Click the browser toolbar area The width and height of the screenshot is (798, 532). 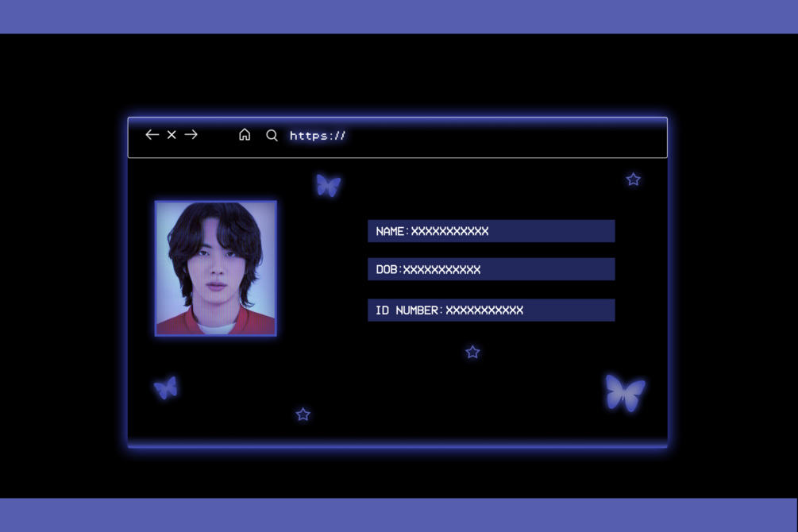pyautogui.click(x=397, y=137)
